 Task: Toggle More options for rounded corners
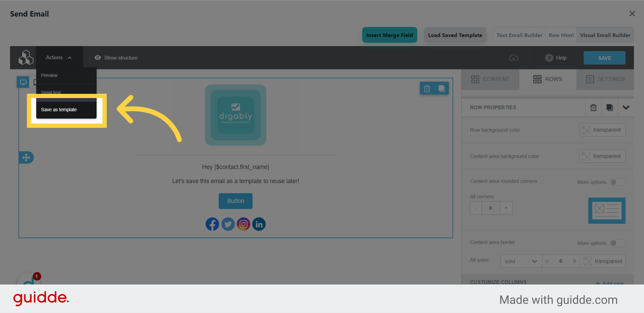[618, 182]
